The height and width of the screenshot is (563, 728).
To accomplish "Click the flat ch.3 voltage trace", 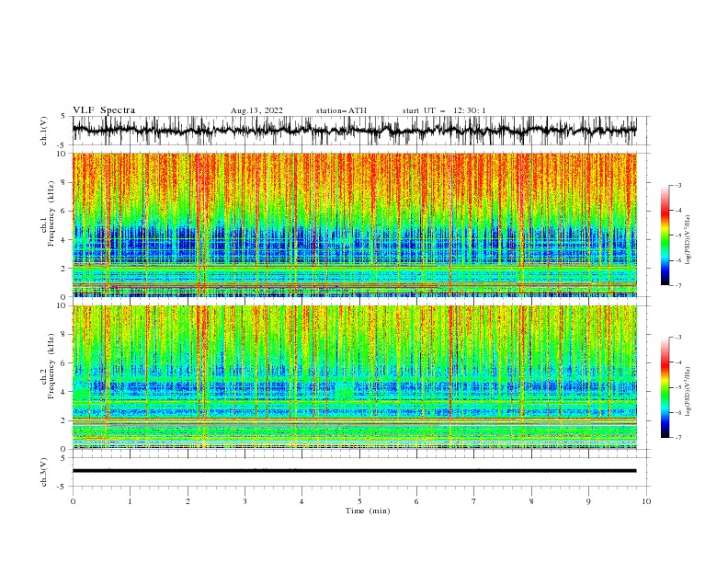I will click(x=354, y=471).
